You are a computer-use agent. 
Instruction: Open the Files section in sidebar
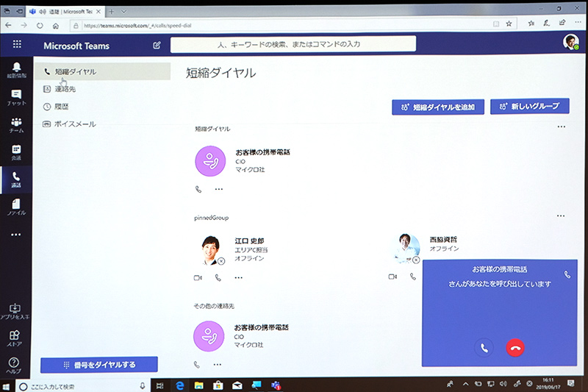tap(16, 207)
